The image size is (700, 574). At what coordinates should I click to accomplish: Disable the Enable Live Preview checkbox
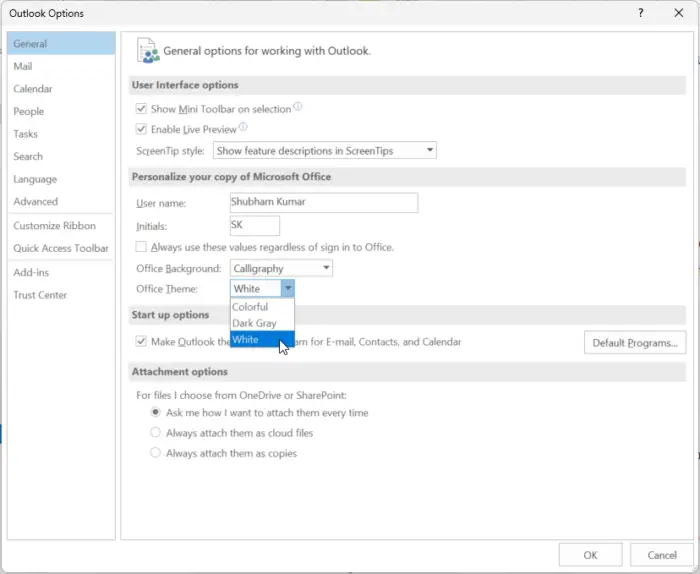(141, 129)
